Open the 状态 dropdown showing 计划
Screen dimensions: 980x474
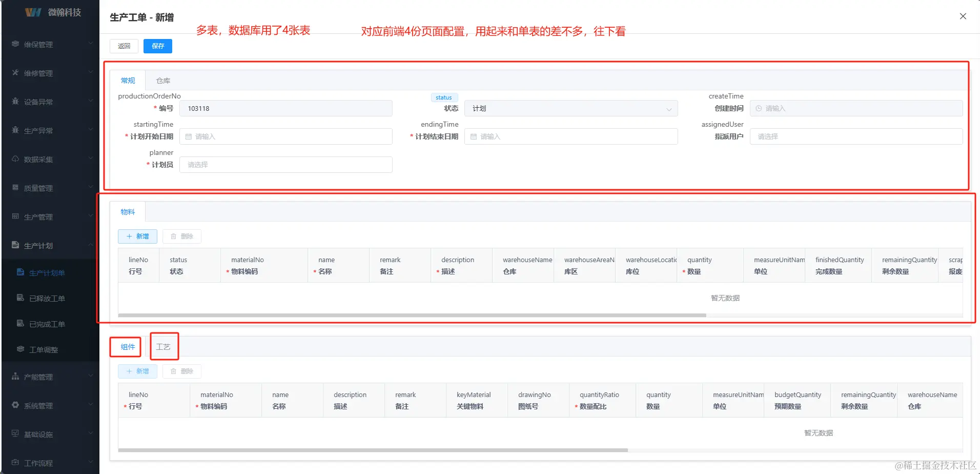click(x=571, y=108)
